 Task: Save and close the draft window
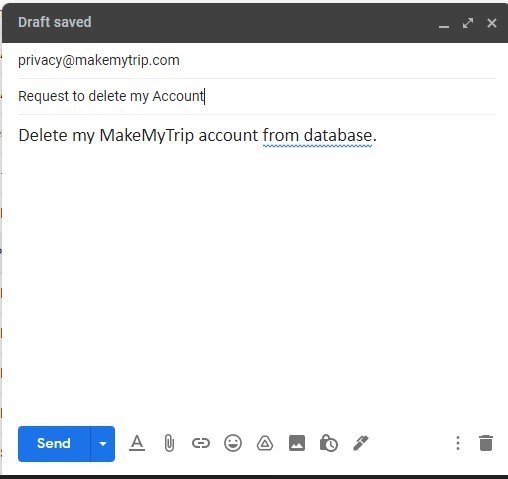click(492, 23)
